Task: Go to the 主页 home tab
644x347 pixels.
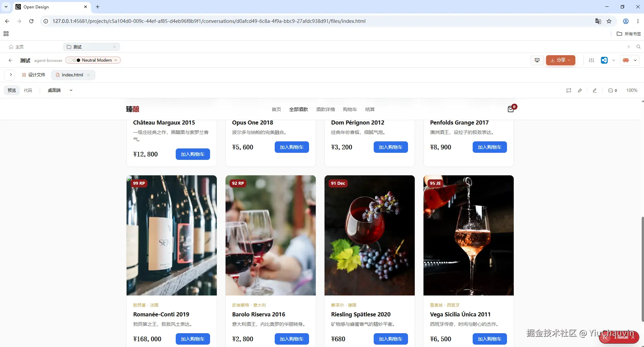Action: (x=16, y=47)
